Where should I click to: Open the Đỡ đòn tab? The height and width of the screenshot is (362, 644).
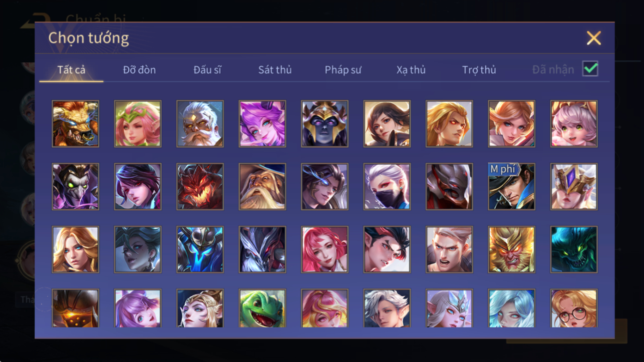tap(139, 70)
